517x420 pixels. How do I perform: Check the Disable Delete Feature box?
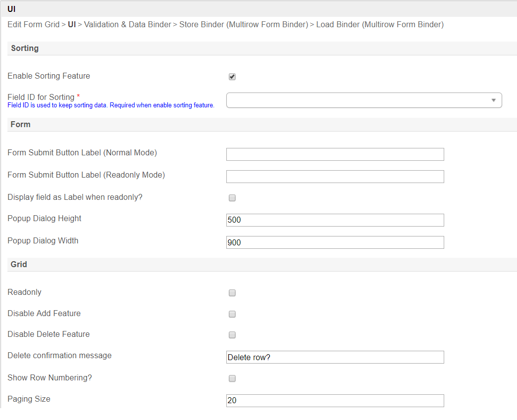click(x=232, y=335)
